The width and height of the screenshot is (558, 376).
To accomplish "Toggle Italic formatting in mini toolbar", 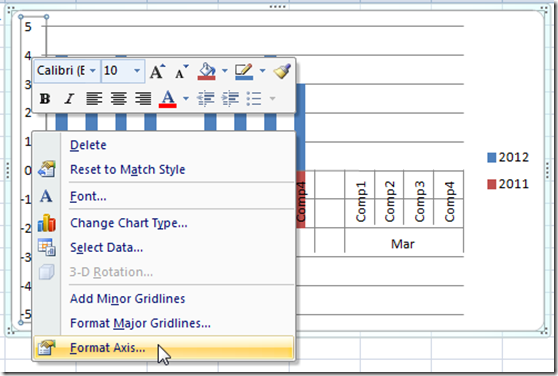I will 69,99.
